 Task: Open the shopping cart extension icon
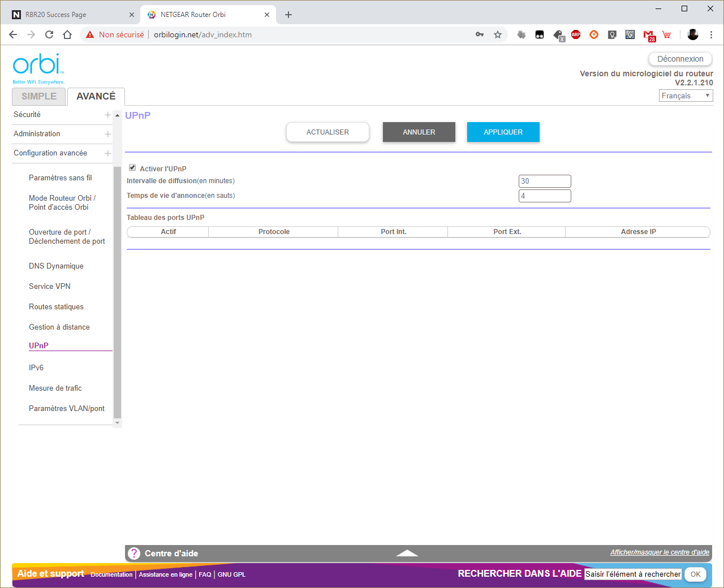pyautogui.click(x=667, y=34)
